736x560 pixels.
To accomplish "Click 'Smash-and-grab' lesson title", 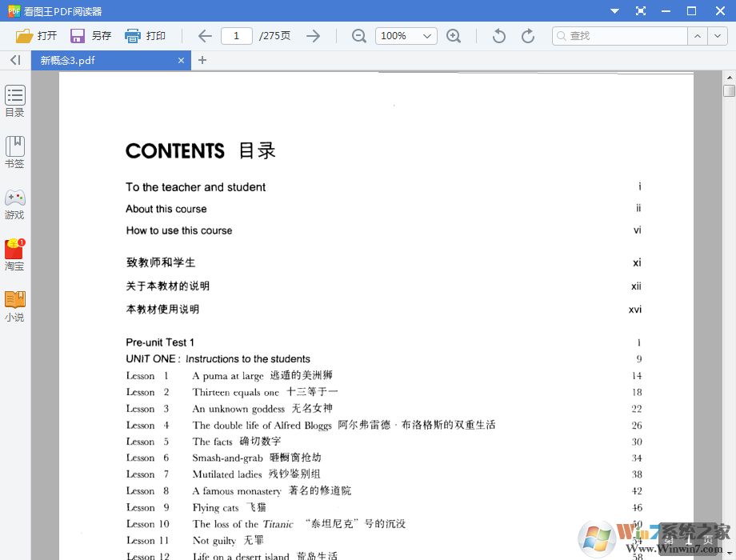I will point(228,458).
